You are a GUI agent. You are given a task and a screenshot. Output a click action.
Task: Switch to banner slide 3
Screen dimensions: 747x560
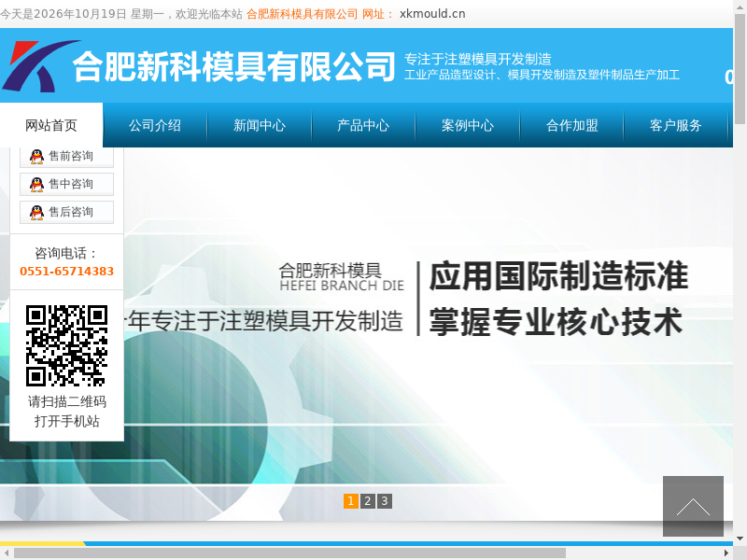coord(385,501)
